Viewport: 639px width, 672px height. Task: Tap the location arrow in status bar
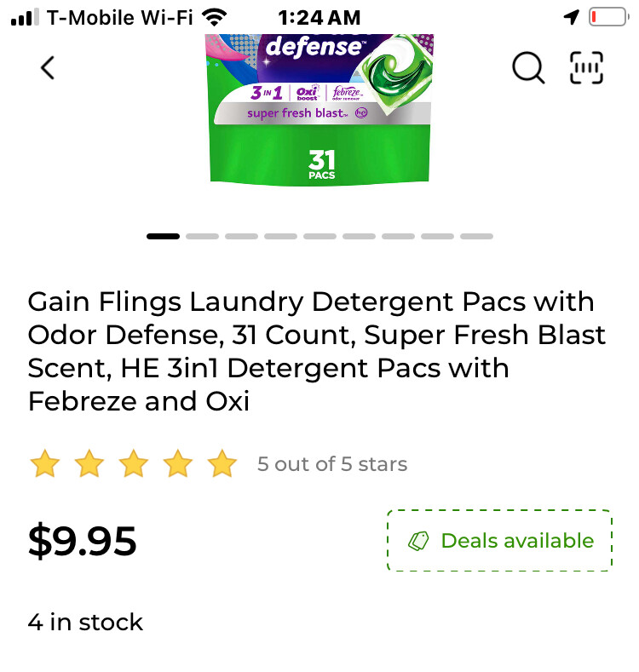[571, 17]
